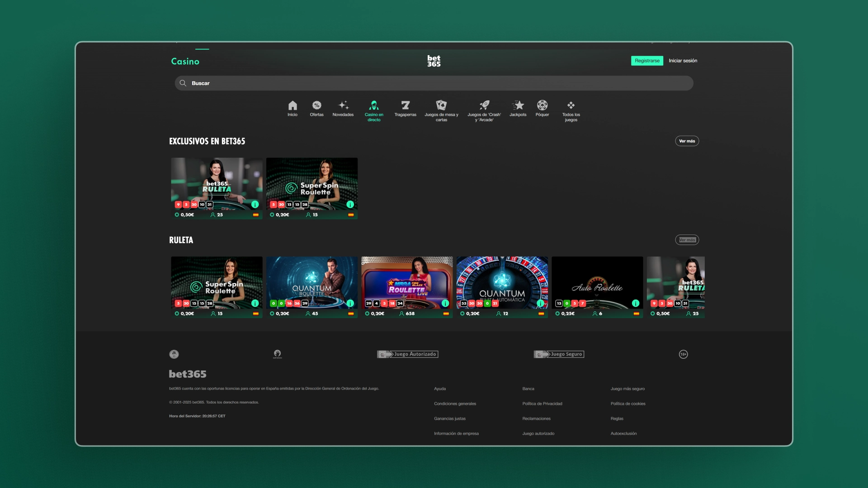
Task: Click the Hora del Servidor time text
Action: [x=197, y=416]
